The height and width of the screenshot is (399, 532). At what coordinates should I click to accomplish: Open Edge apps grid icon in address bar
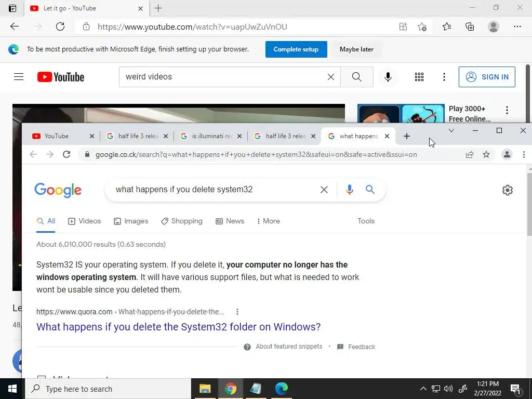[403, 26]
